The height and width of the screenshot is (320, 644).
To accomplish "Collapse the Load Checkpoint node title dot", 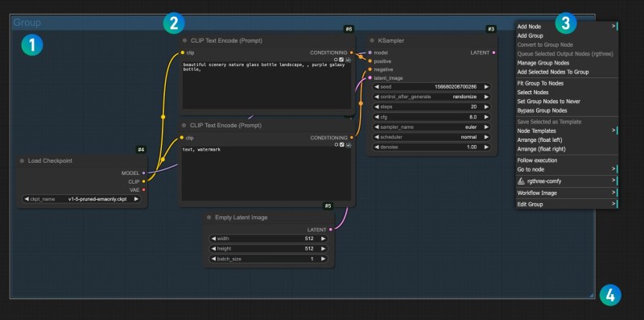I will (x=23, y=161).
